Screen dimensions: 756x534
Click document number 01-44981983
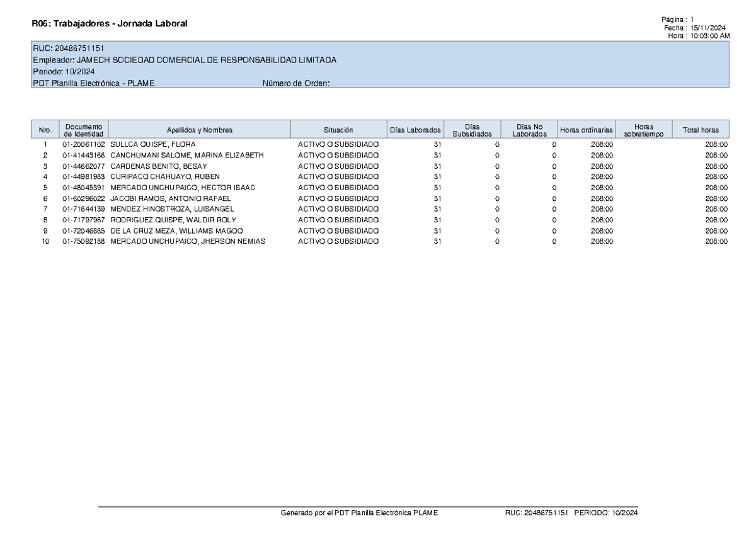84,177
